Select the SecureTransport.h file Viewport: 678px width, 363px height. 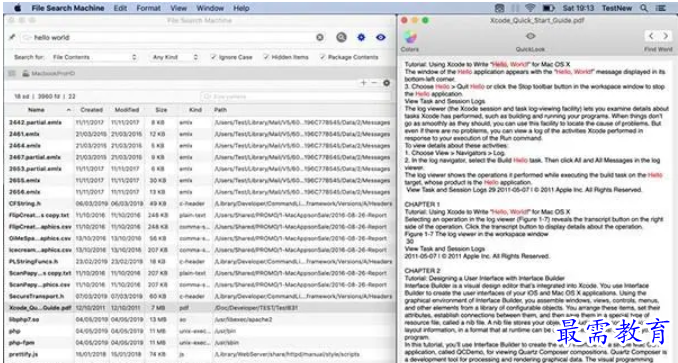36,296
